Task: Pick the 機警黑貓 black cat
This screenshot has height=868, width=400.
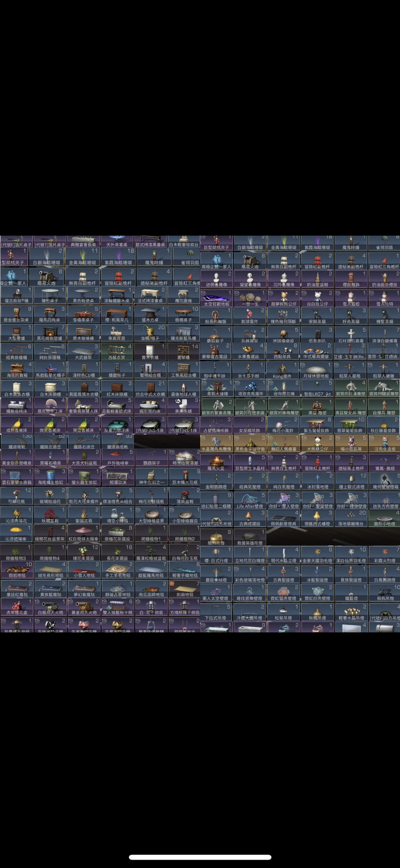Action: tap(384, 317)
